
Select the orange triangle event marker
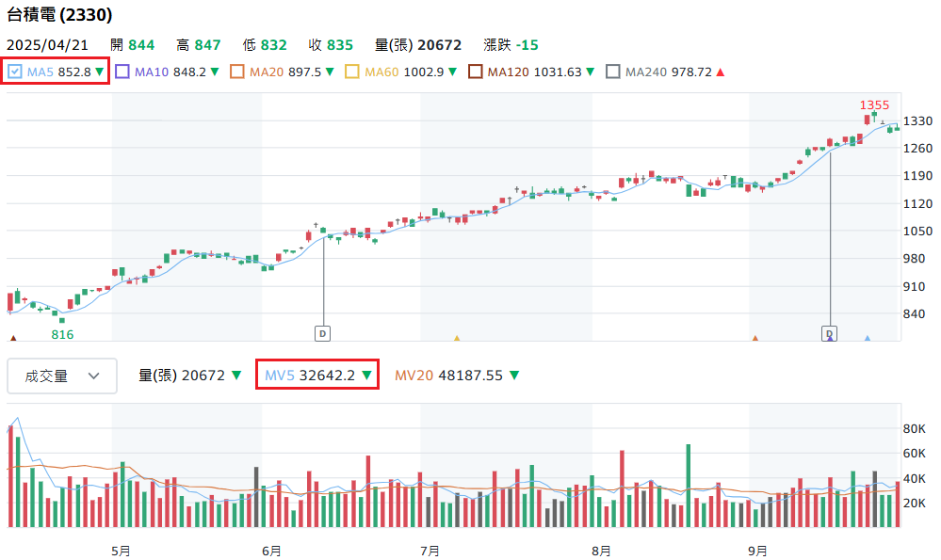[x=755, y=338]
